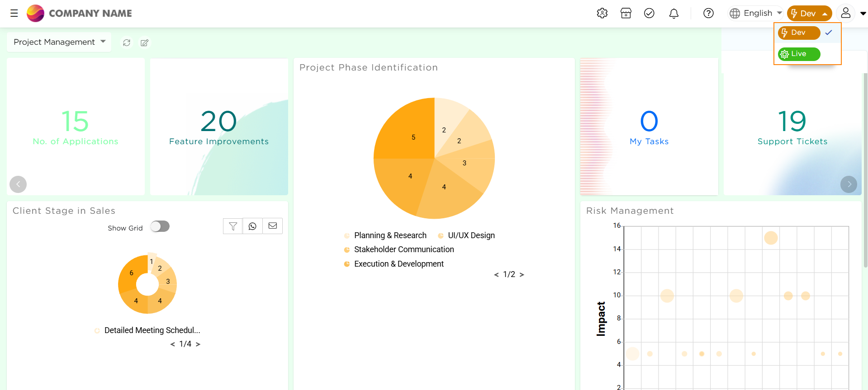Open the notifications bell
Image resolution: width=868 pixels, height=390 pixels.
coord(674,14)
